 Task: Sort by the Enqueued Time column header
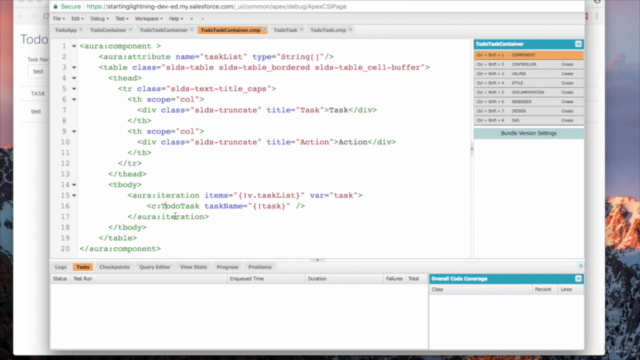coord(266,279)
